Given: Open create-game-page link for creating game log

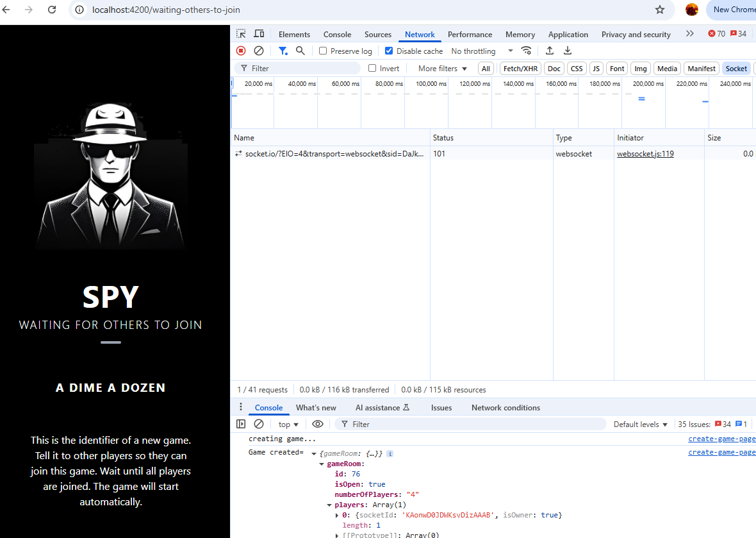Looking at the screenshot, I should pos(722,439).
